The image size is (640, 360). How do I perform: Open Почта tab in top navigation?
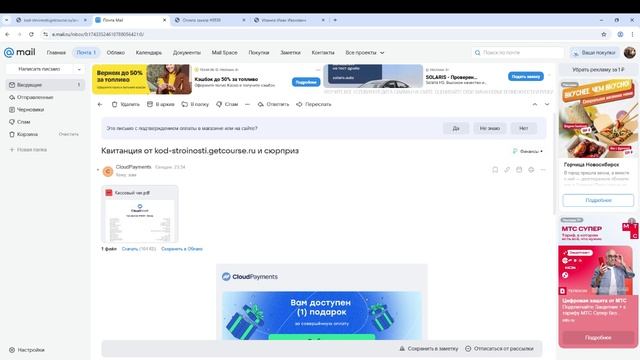[x=86, y=53]
